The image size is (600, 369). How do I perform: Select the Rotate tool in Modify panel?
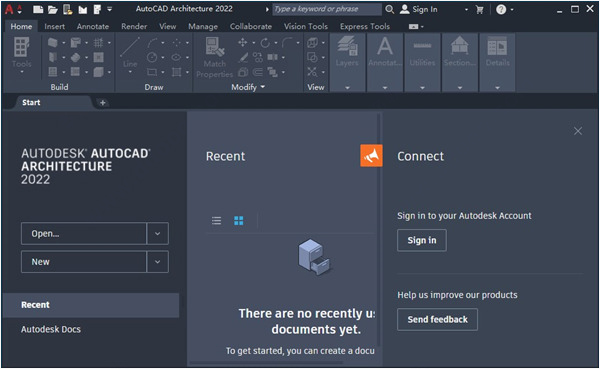[x=265, y=42]
